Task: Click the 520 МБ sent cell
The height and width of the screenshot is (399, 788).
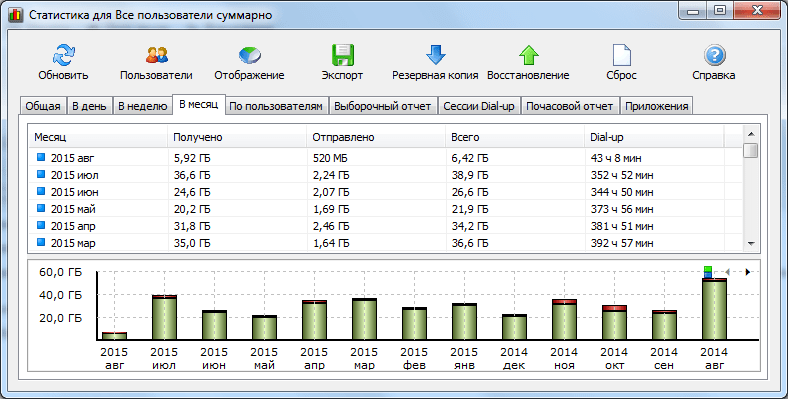Action: tap(330, 158)
